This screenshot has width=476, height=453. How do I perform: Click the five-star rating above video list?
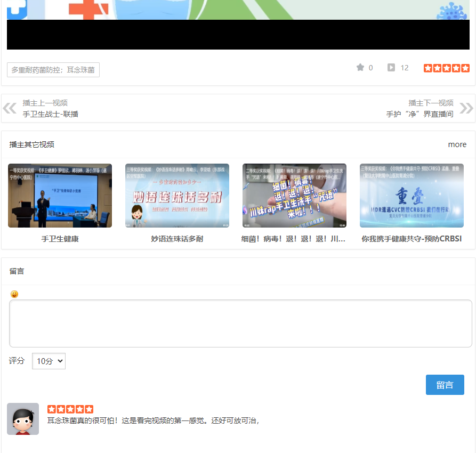[x=446, y=68]
